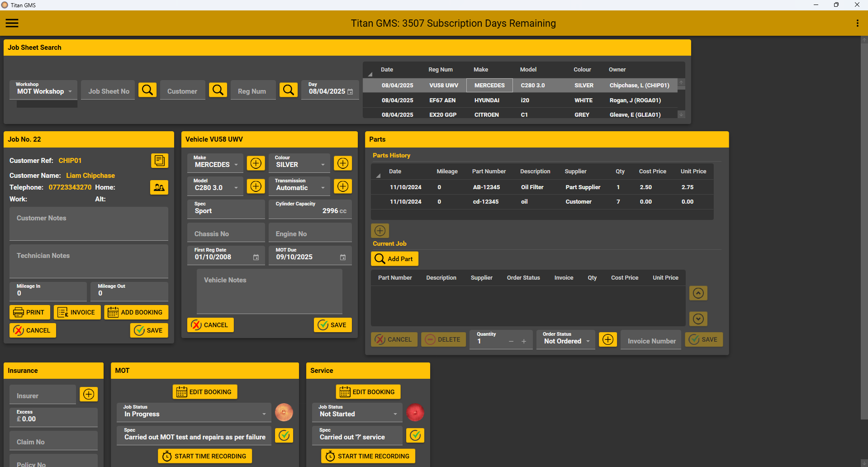Open the vertical three-dot options menu

click(857, 23)
